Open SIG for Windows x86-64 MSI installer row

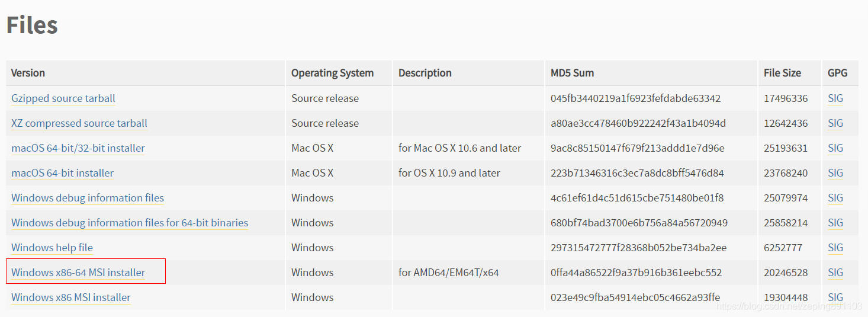(x=835, y=273)
